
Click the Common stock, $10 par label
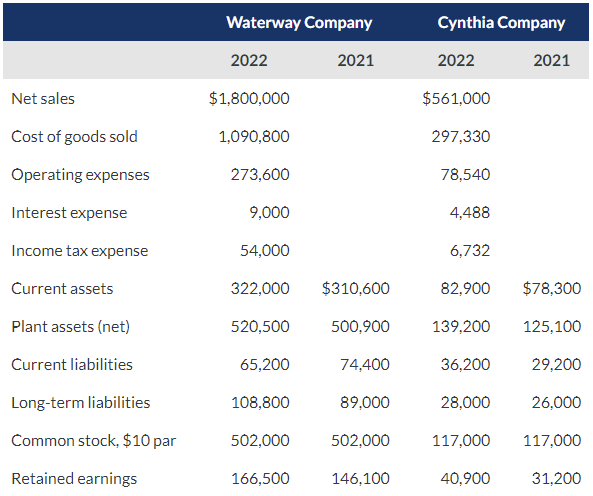[x=94, y=441]
